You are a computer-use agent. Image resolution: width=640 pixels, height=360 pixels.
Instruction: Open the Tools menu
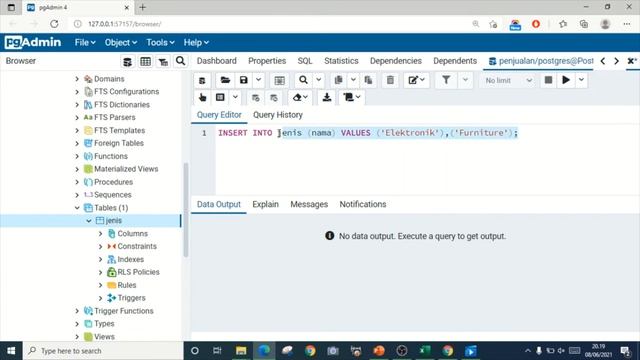click(160, 42)
